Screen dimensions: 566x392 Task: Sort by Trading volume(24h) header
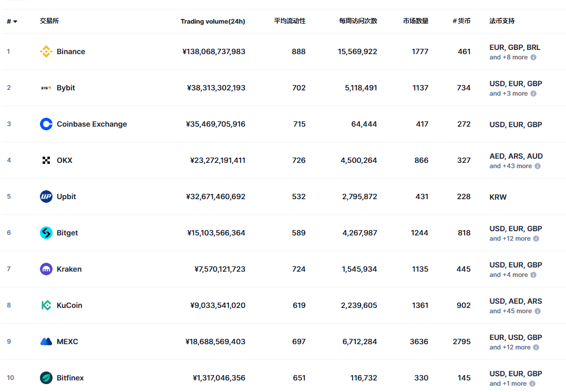213,22
